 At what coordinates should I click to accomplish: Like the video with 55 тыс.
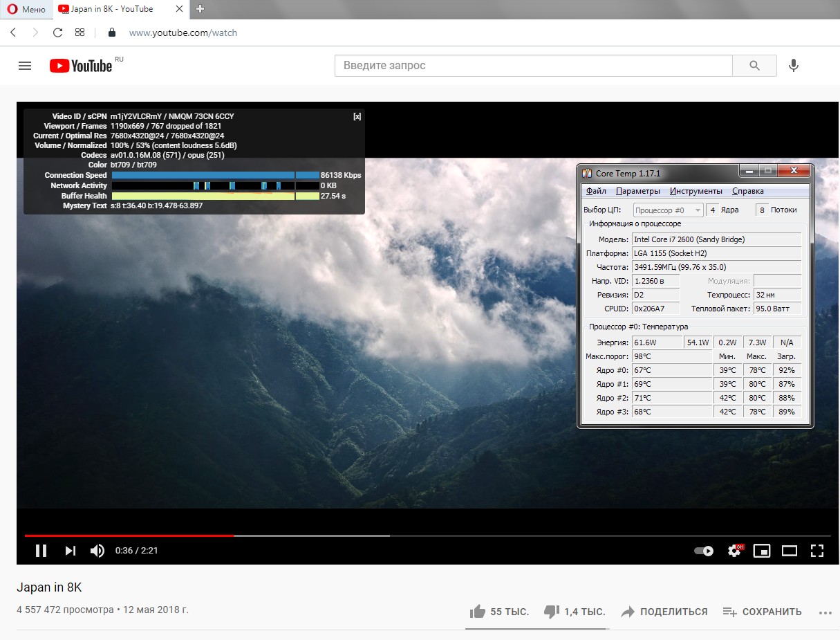(x=478, y=612)
